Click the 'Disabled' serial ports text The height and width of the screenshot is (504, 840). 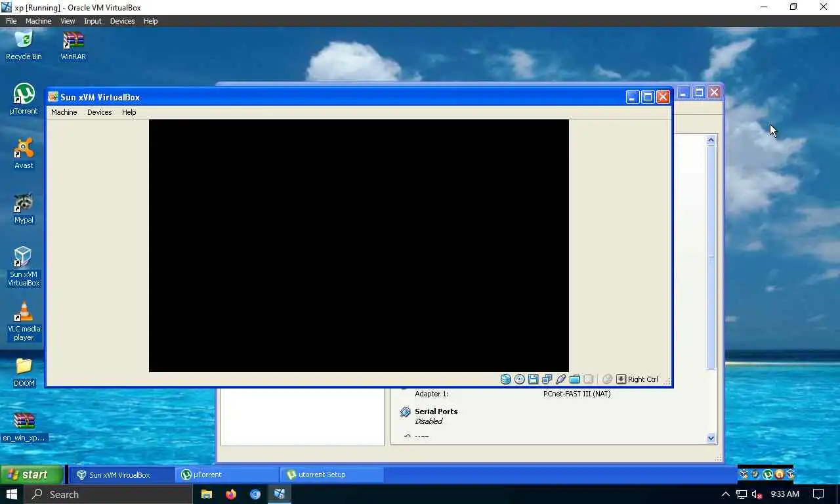(429, 421)
